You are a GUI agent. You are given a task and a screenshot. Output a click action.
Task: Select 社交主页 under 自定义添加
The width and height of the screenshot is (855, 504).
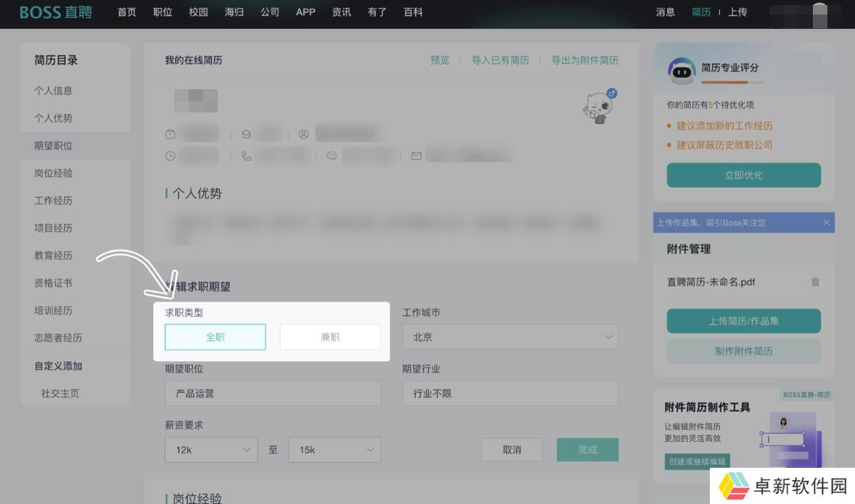coord(60,393)
